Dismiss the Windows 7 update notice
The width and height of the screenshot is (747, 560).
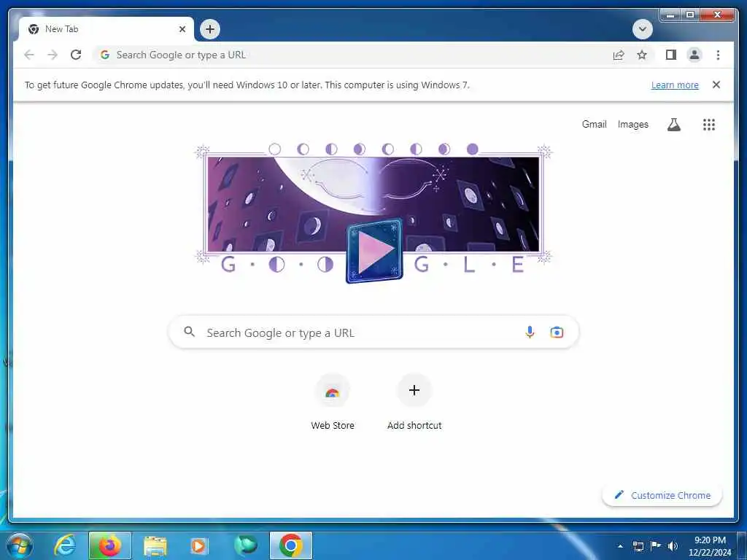716,85
